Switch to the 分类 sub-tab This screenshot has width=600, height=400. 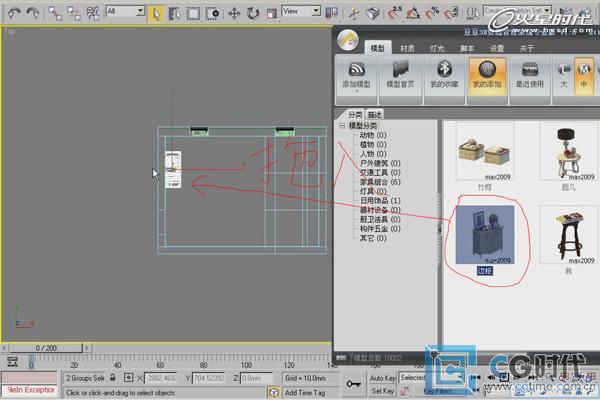pyautogui.click(x=355, y=114)
